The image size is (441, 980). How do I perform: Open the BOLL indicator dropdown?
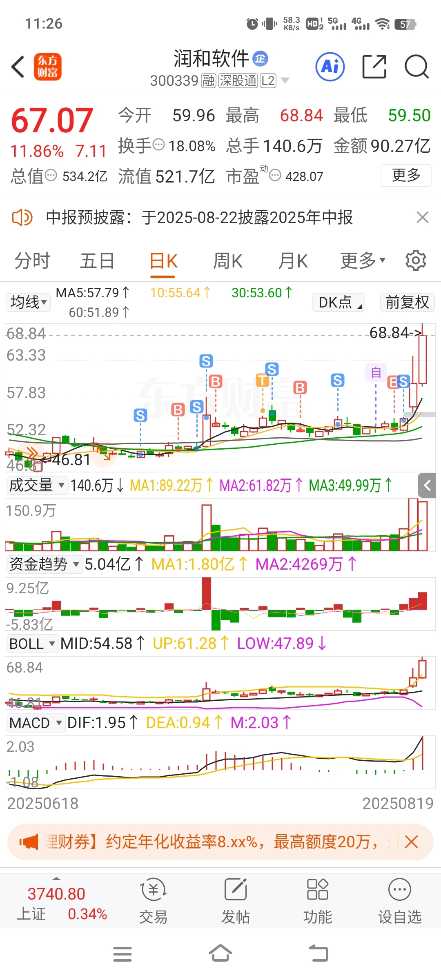click(32, 644)
